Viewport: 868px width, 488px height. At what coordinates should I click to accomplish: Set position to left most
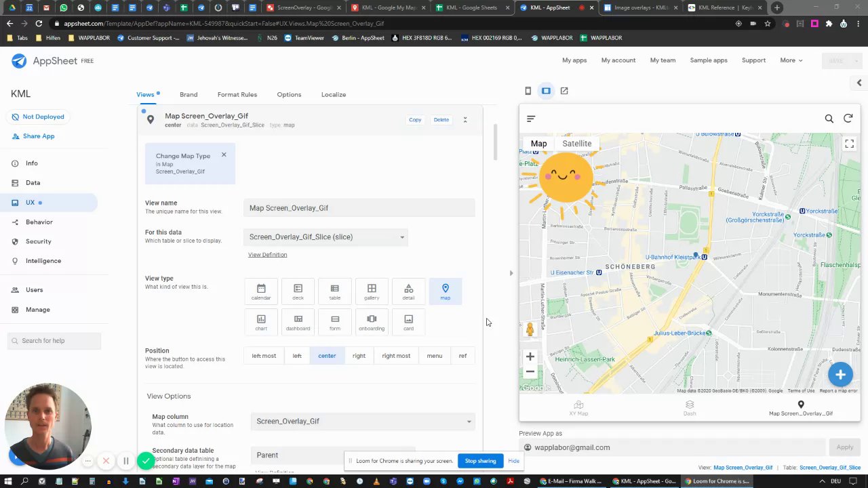[264, 356]
